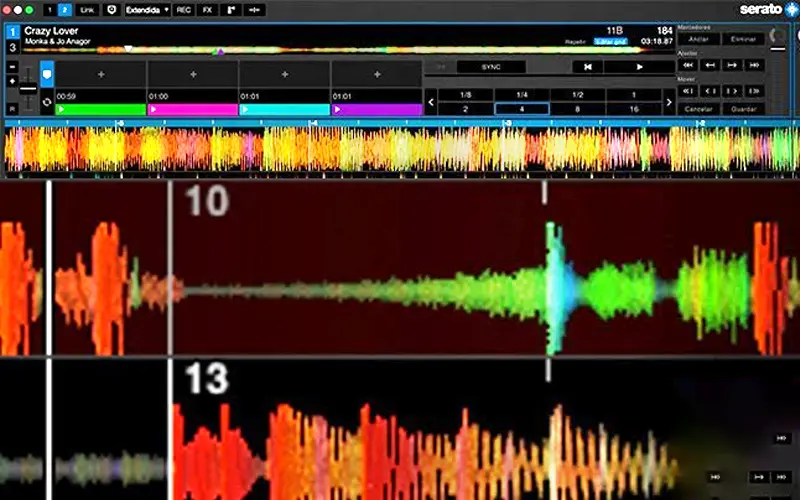Click the double-left slip icon under Mover
Screen dimensions: 800x500
point(688,91)
